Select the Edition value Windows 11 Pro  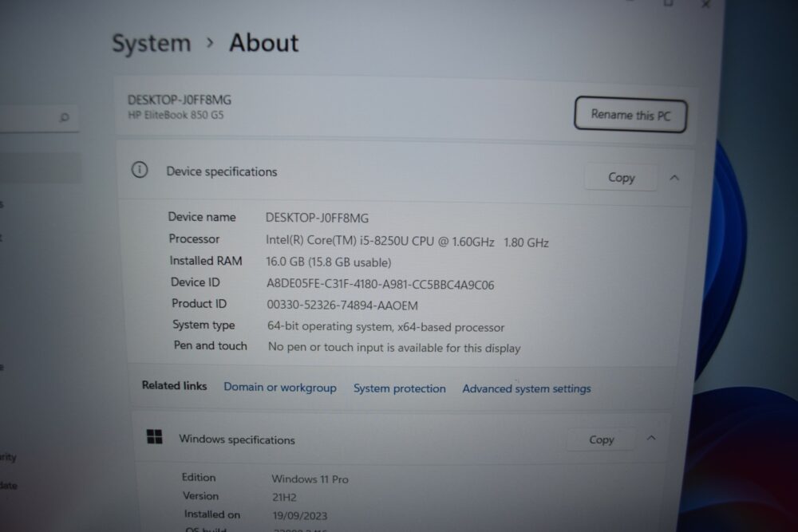click(310, 479)
